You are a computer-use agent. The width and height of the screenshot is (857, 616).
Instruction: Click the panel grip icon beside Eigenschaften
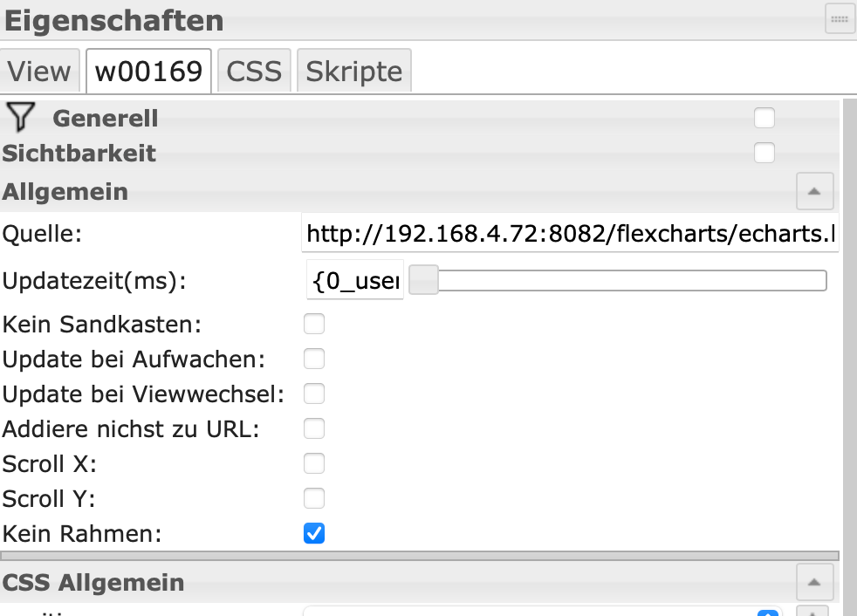tap(840, 18)
